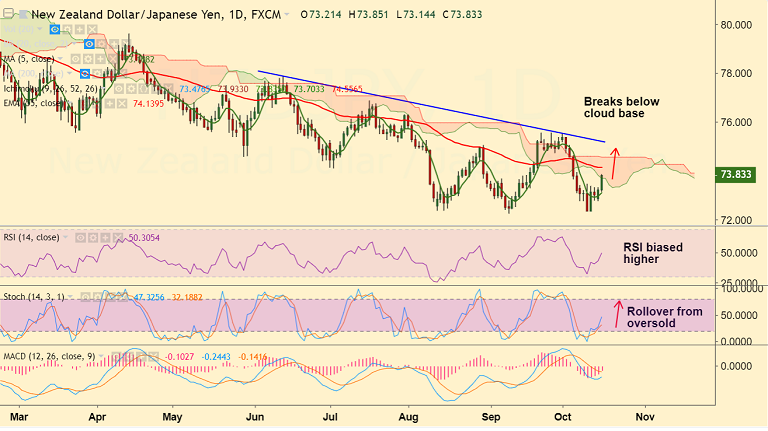
Task: Open settings gear for MA (200, close)
Action: (x=97, y=73)
